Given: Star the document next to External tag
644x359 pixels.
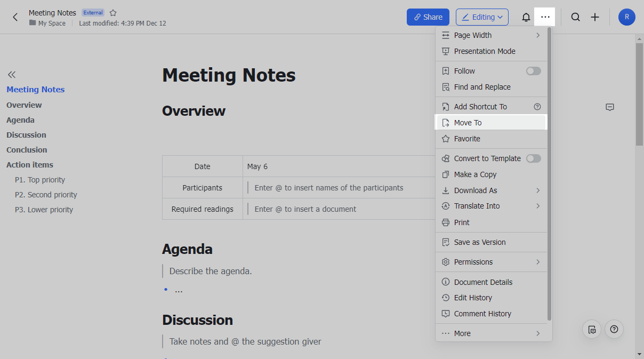Looking at the screenshot, I should point(113,13).
